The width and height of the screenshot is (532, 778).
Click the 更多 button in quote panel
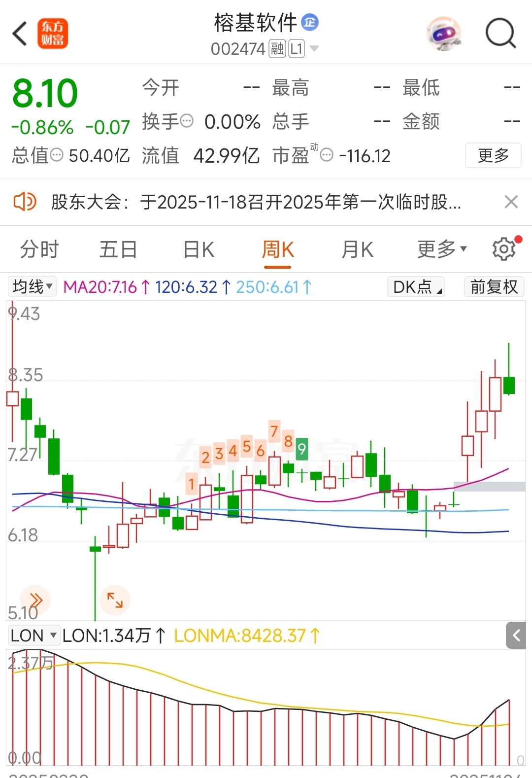click(493, 155)
